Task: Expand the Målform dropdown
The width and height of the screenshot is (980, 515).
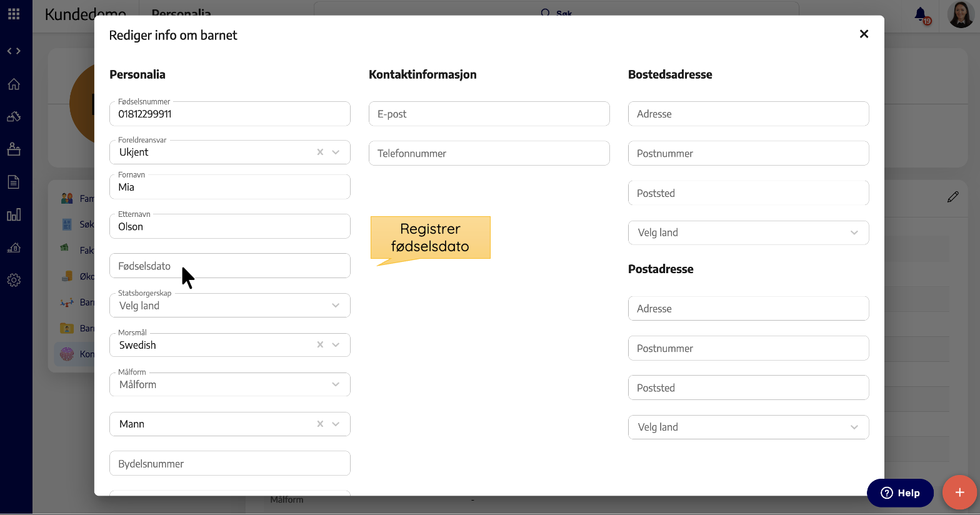Action: 336,384
